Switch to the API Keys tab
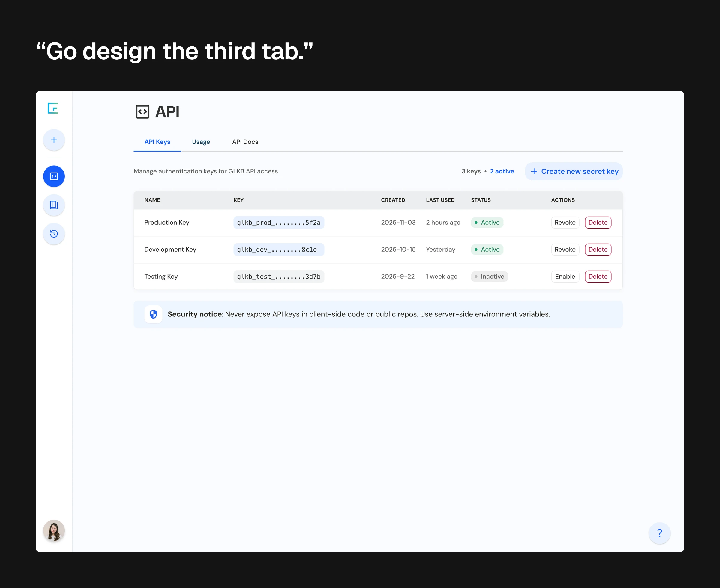Image resolution: width=720 pixels, height=588 pixels. [157, 142]
